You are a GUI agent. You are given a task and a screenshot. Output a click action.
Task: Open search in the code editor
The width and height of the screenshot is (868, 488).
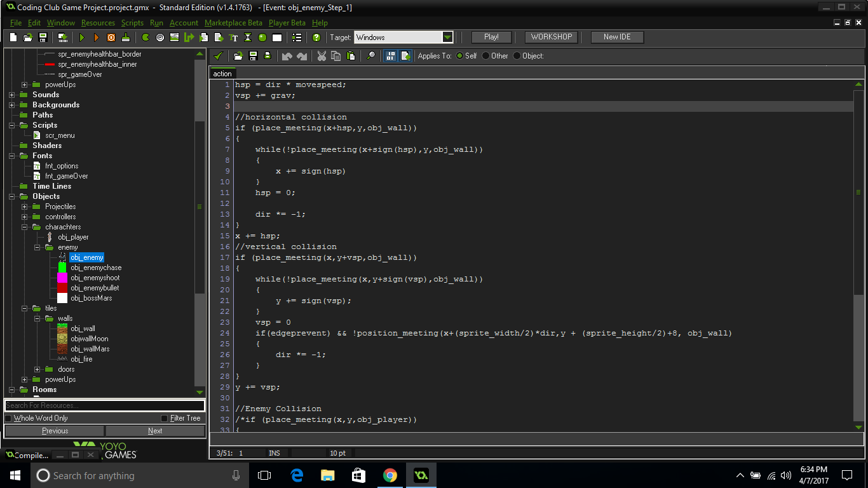pos(370,56)
